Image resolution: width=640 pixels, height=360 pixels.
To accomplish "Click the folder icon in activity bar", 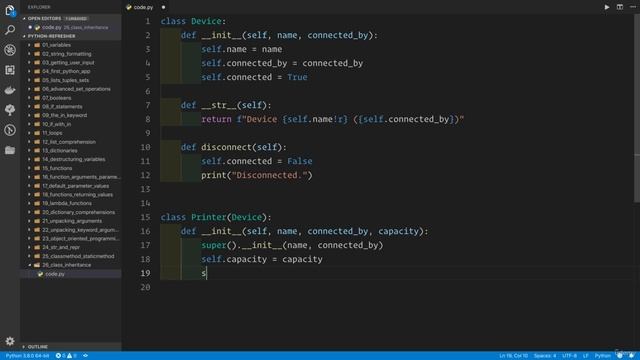I will point(10,150).
